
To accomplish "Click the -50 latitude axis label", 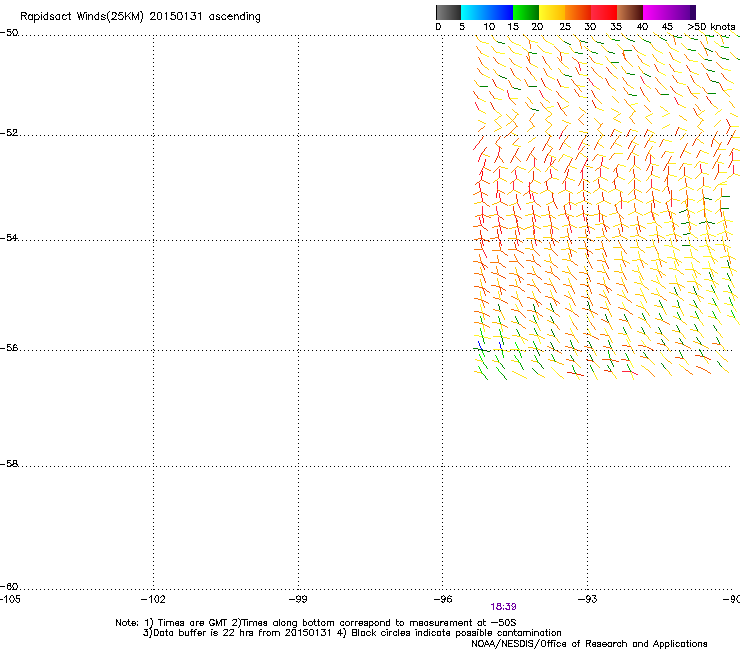I will click(9, 33).
